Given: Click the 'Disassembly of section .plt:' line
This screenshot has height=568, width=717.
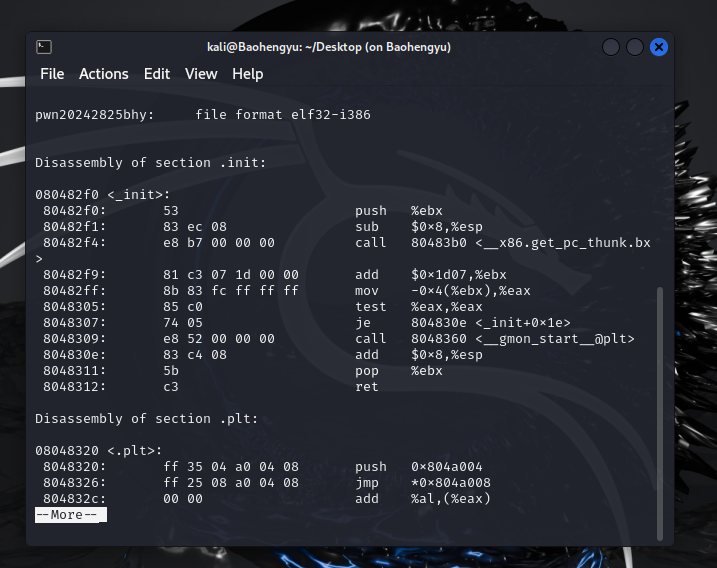Looking at the screenshot, I should pyautogui.click(x=146, y=419).
